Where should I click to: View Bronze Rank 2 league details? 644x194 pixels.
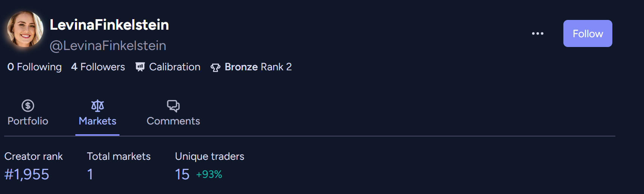(258, 67)
